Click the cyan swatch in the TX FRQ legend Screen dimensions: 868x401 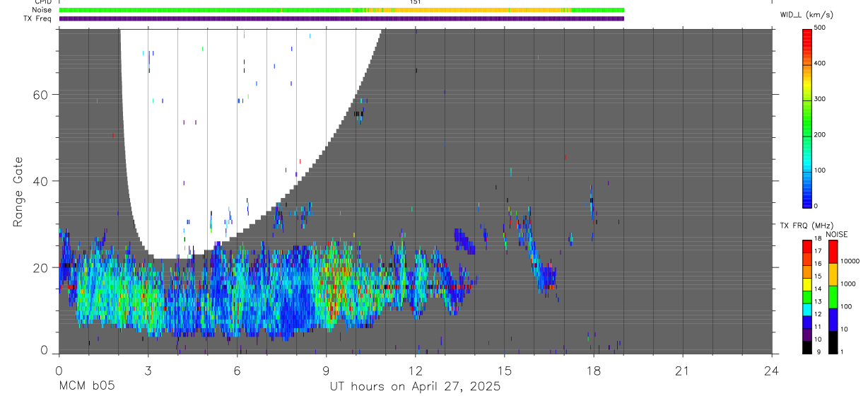click(x=807, y=310)
